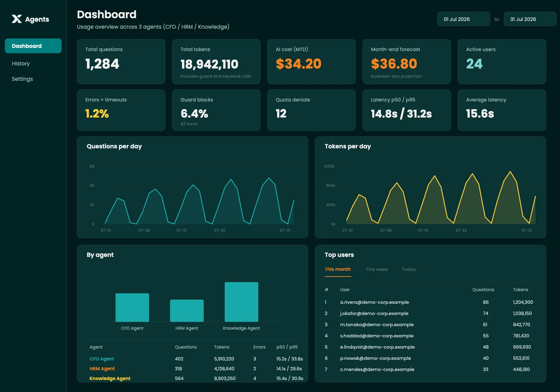560x392 pixels.
Task: Click the Active users value 24
Action: (474, 64)
